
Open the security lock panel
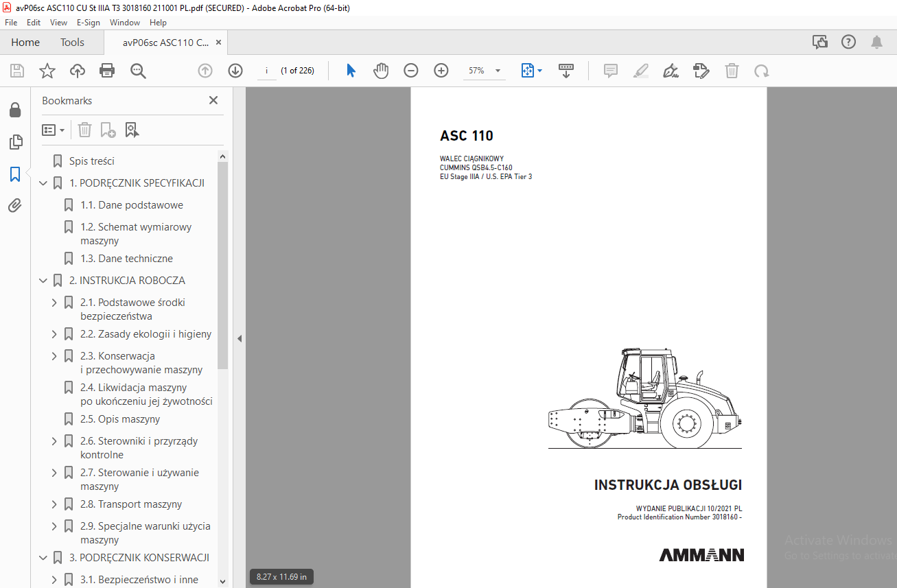click(15, 110)
